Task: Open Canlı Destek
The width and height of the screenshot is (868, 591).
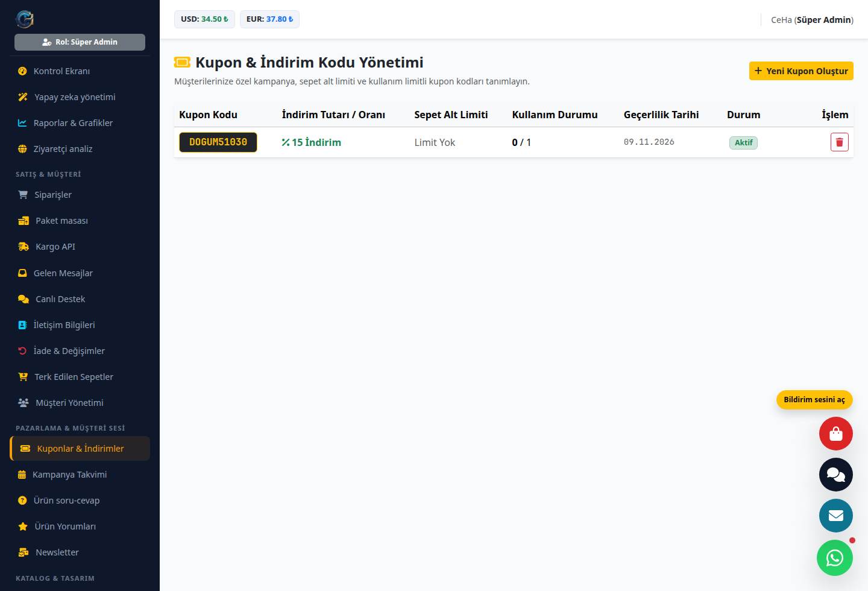Action: coord(80,299)
